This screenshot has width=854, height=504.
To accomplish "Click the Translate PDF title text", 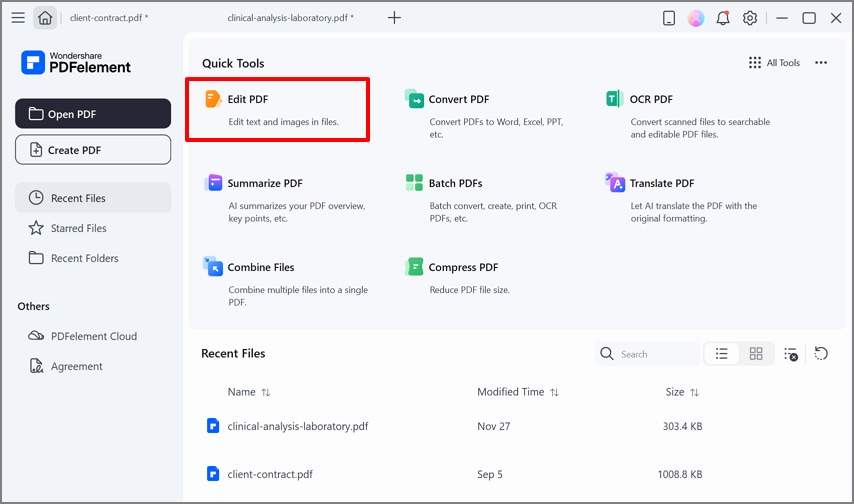I will pos(662,183).
